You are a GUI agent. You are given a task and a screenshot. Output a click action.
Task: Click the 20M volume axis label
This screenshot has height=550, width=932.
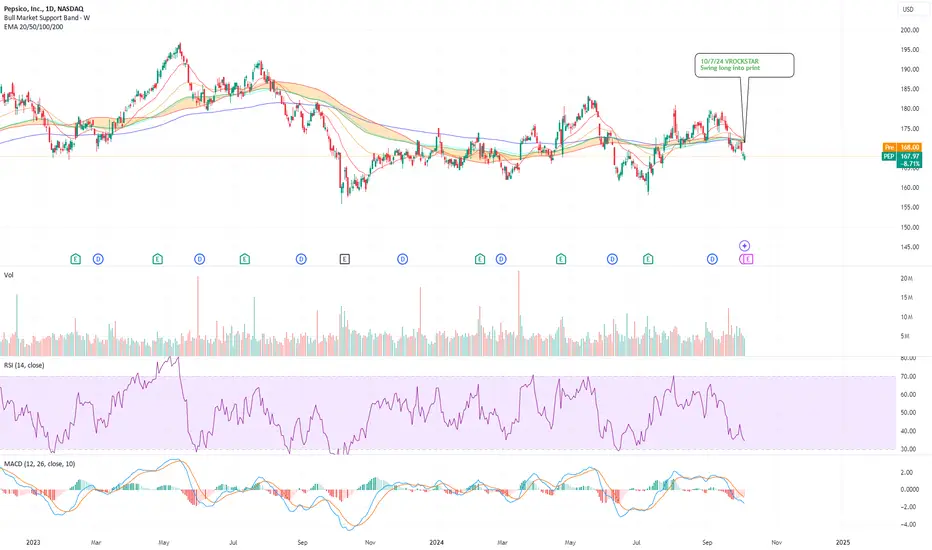pos(906,278)
